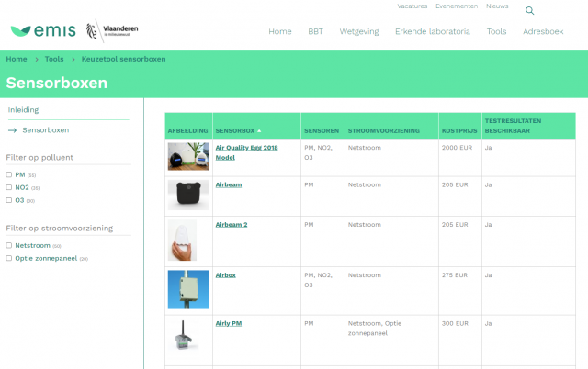Click the Airbeam 2 hand-held thumbnail
588x369 pixels.
click(x=182, y=240)
